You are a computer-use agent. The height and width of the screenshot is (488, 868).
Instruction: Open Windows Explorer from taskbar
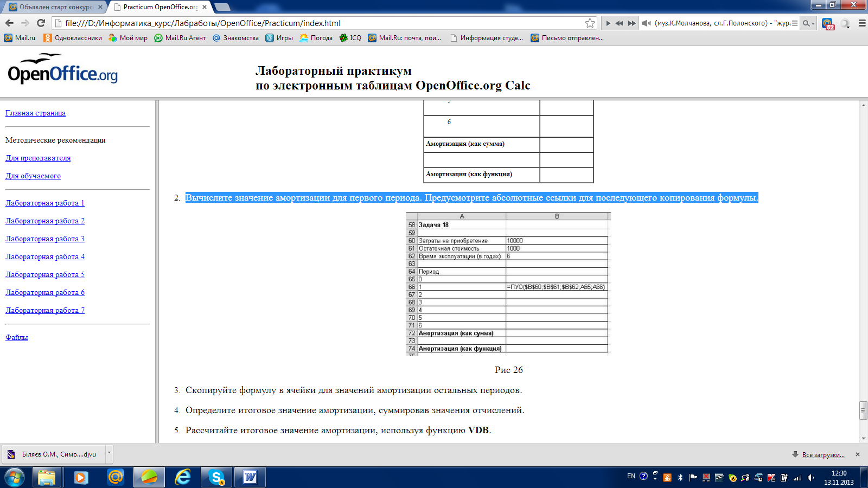click(x=47, y=477)
